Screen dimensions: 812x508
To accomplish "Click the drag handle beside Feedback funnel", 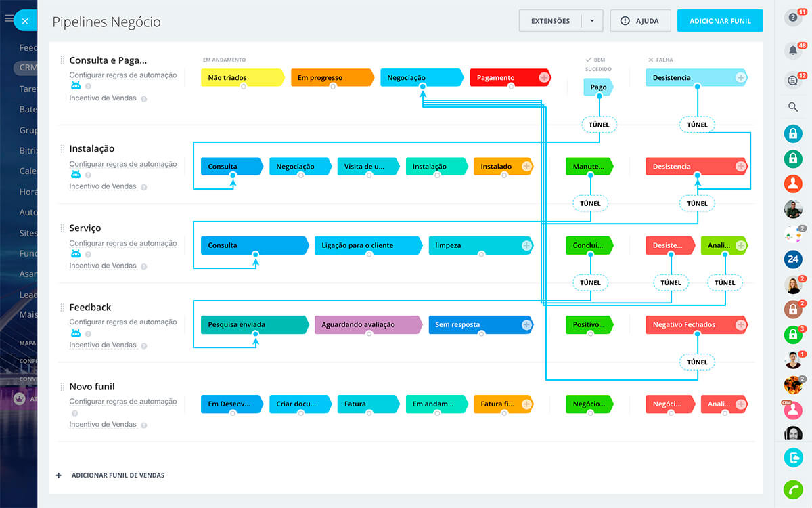I will click(x=62, y=308).
